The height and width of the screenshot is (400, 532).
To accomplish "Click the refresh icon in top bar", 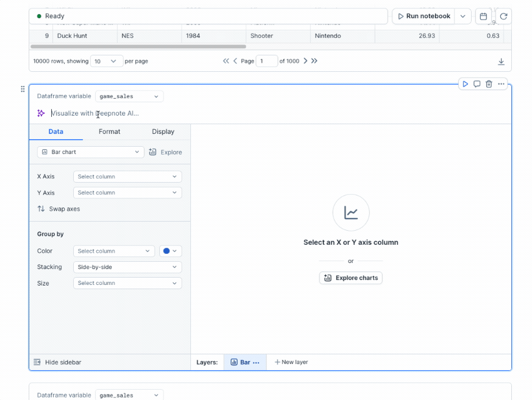I will [503, 16].
